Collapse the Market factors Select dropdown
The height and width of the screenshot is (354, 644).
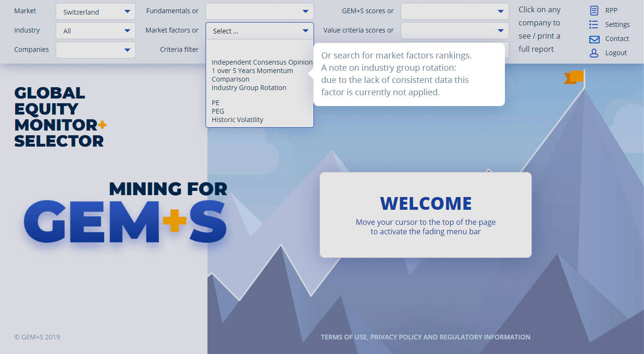click(x=259, y=31)
